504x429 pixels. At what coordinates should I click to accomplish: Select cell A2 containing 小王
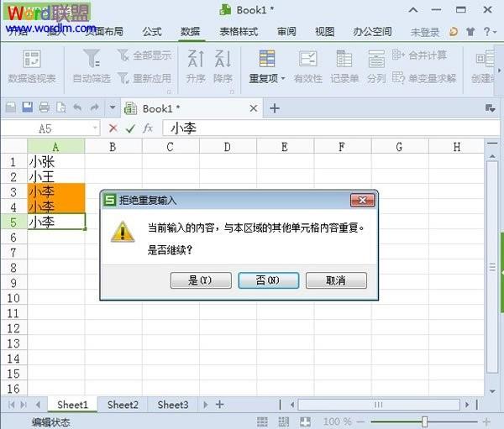[x=56, y=177]
